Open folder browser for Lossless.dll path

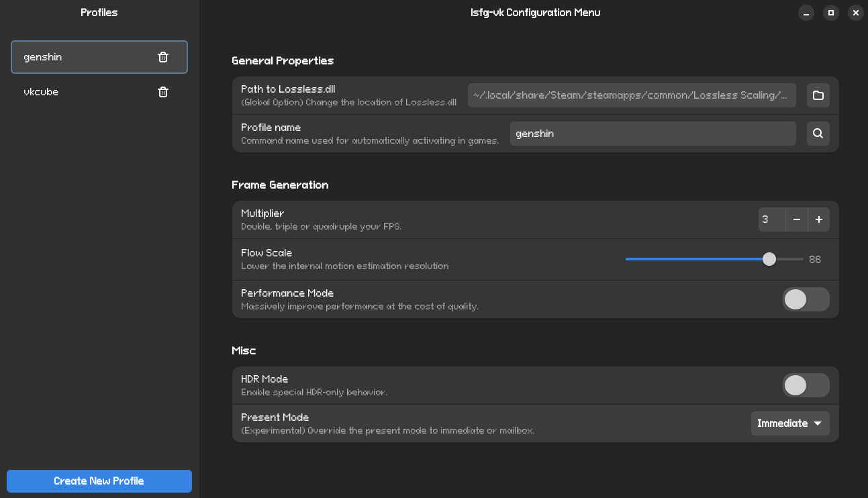tap(818, 95)
